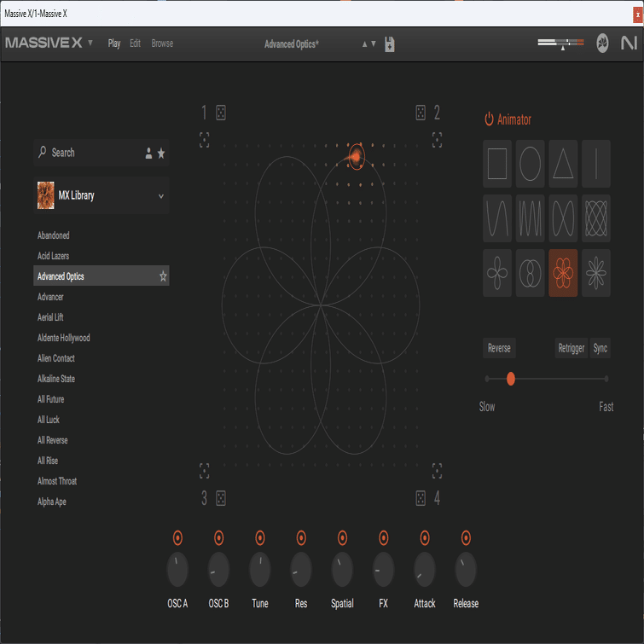Load the Abandoned preset

54,235
